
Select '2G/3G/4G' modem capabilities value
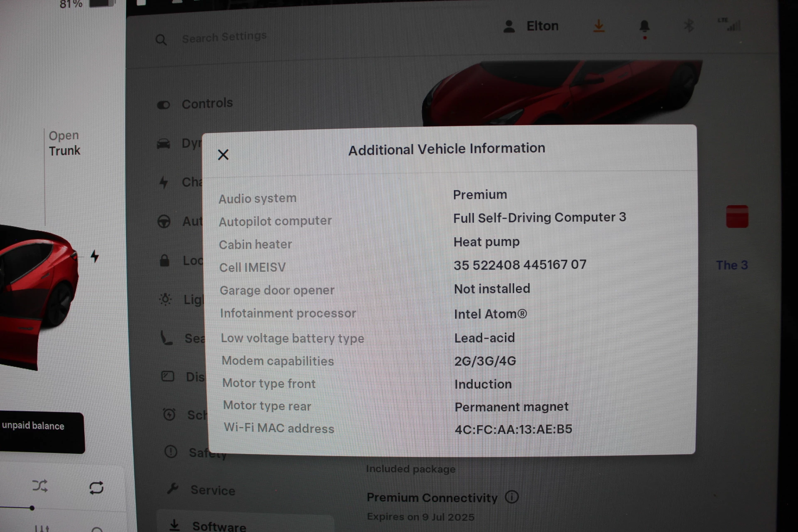(x=485, y=361)
